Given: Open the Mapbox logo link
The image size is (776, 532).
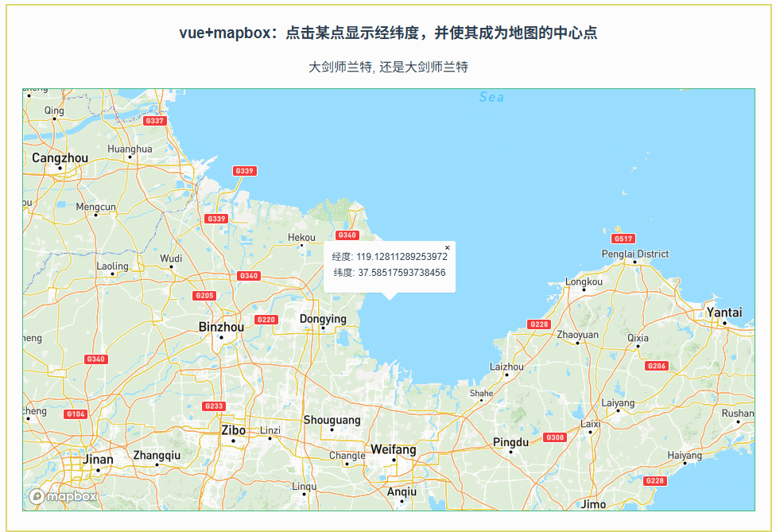Looking at the screenshot, I should [x=63, y=496].
